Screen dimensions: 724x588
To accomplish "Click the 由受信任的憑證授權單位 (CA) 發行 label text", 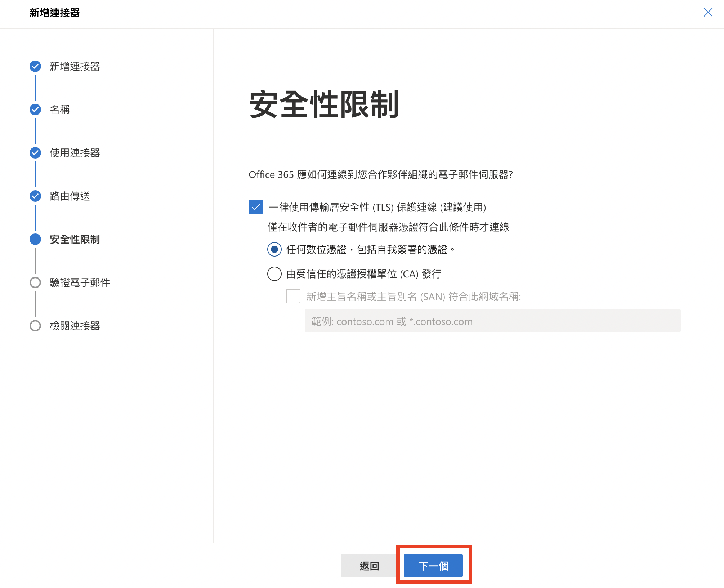I will (x=364, y=274).
